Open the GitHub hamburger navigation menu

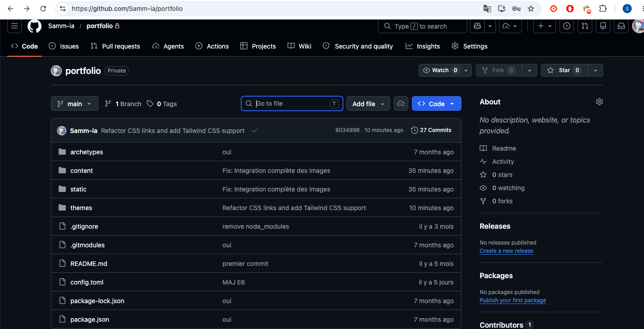point(15,26)
